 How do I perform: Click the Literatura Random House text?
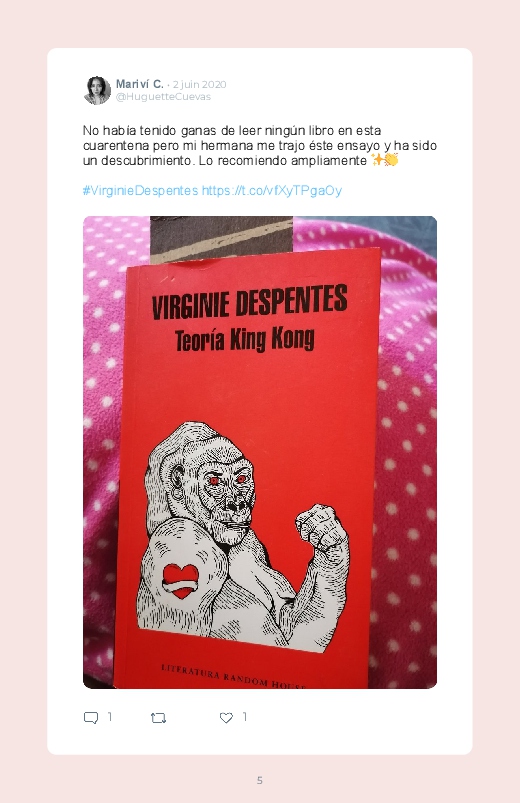[233, 677]
